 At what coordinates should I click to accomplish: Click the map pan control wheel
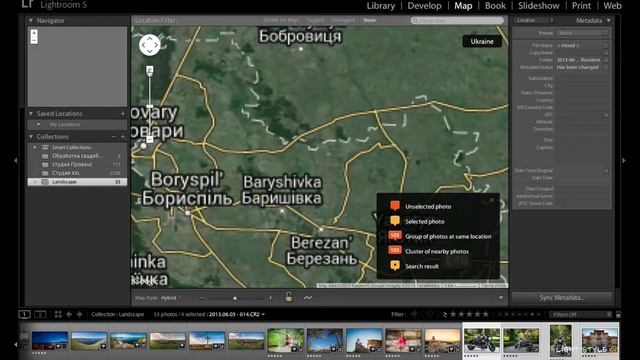click(x=149, y=45)
